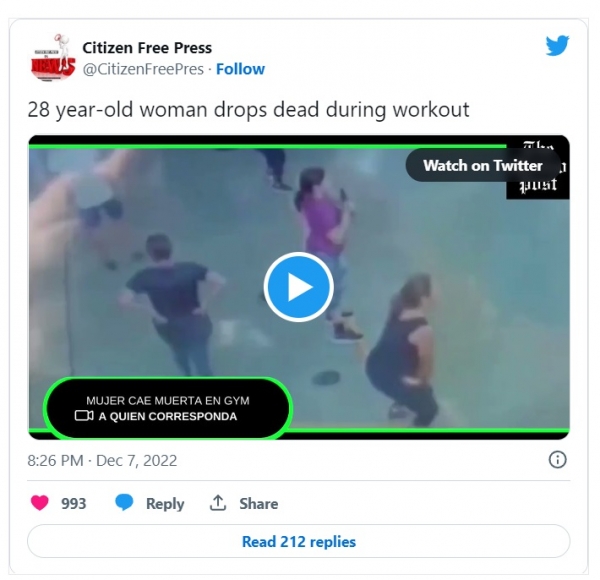Click the Share label

pos(259,503)
